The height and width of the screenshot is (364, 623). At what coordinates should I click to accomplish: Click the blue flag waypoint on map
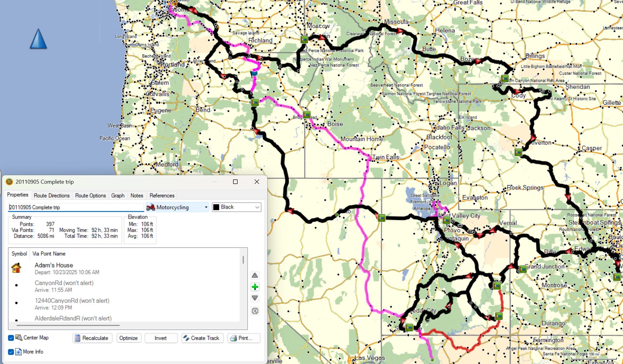[x=254, y=73]
